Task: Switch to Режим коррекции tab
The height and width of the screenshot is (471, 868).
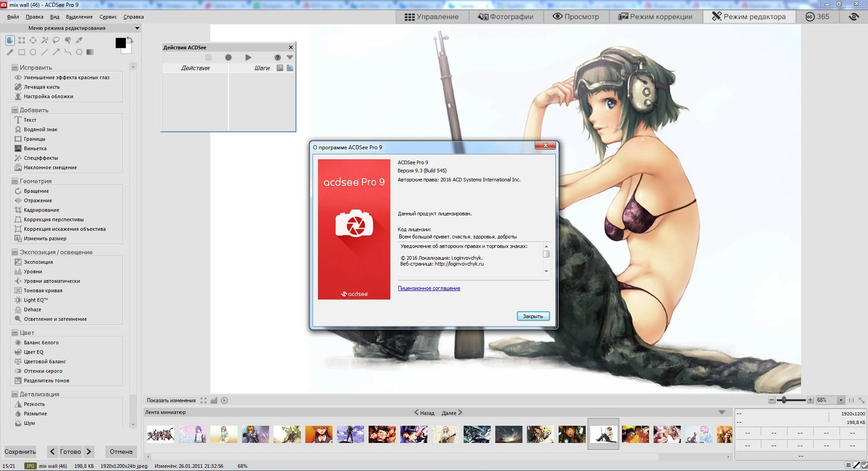Action: [655, 17]
